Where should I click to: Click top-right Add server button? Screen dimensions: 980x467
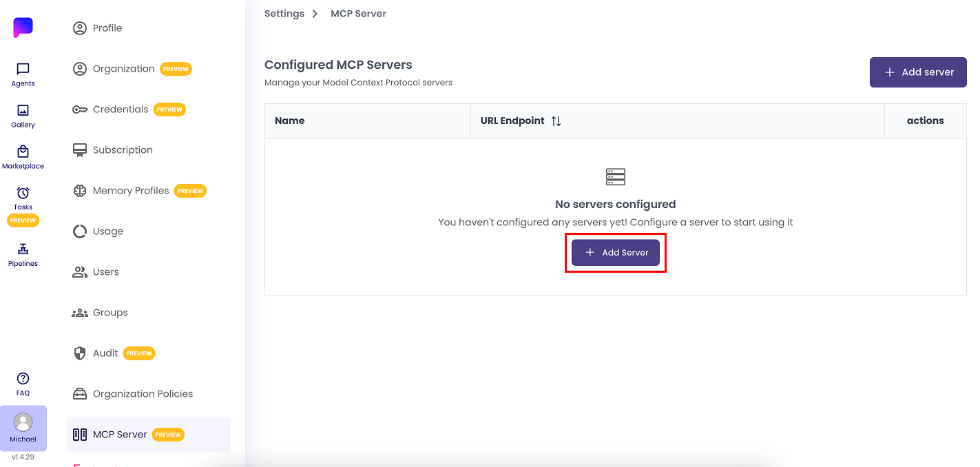(x=918, y=72)
